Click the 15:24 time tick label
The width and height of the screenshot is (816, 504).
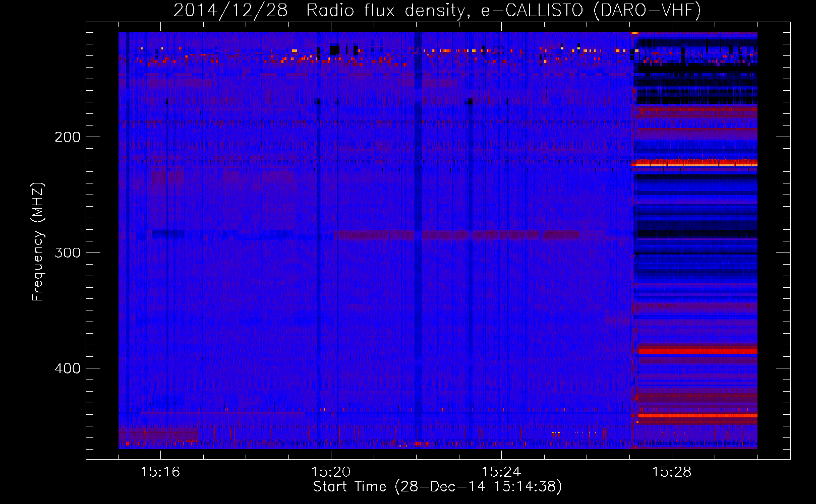click(x=501, y=472)
